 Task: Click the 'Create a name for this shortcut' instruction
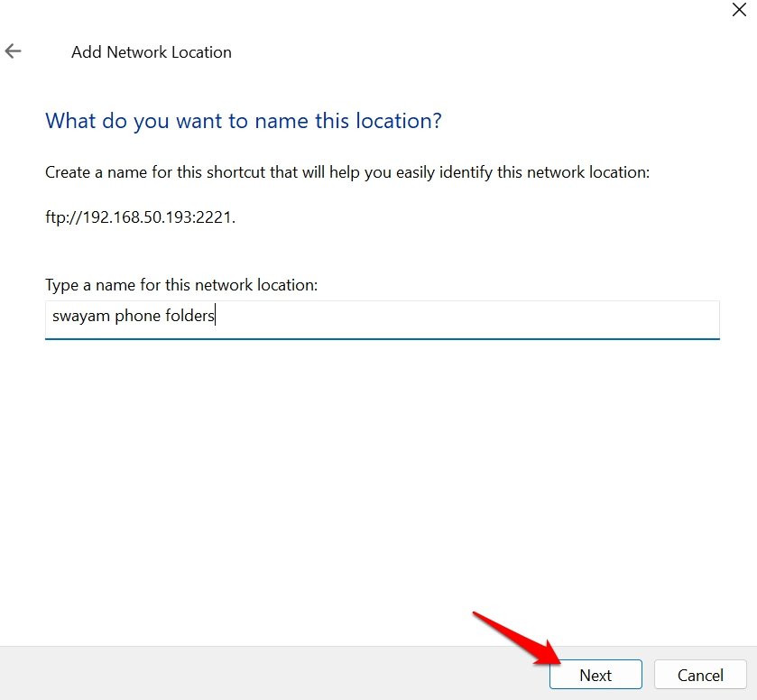pyautogui.click(x=347, y=172)
